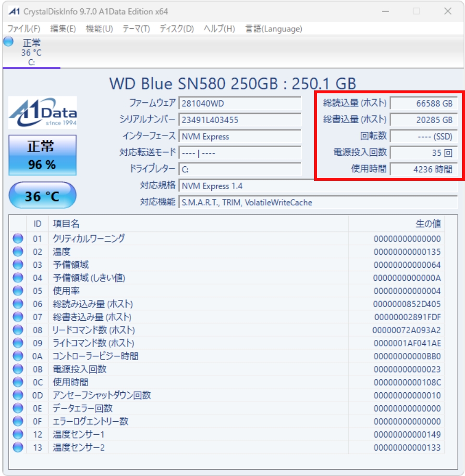Click raw value 000000000108C
Image resolution: width=465 pixels, height=476 pixels.
(x=407, y=382)
